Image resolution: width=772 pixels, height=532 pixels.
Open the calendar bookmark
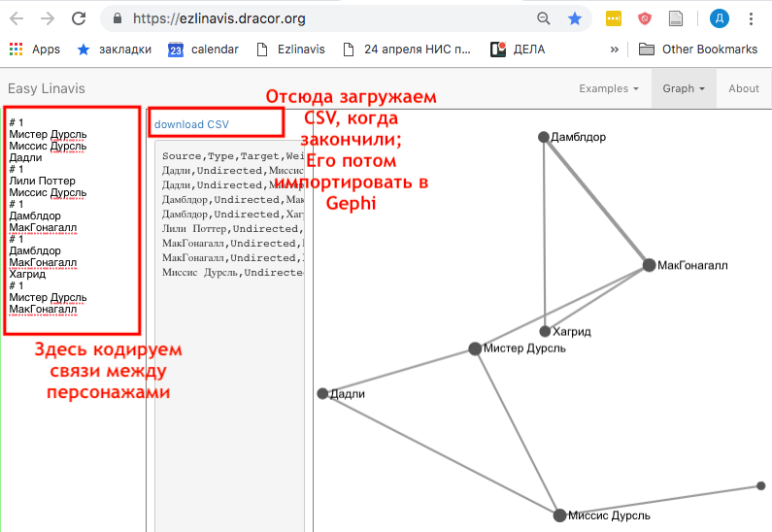tap(203, 49)
